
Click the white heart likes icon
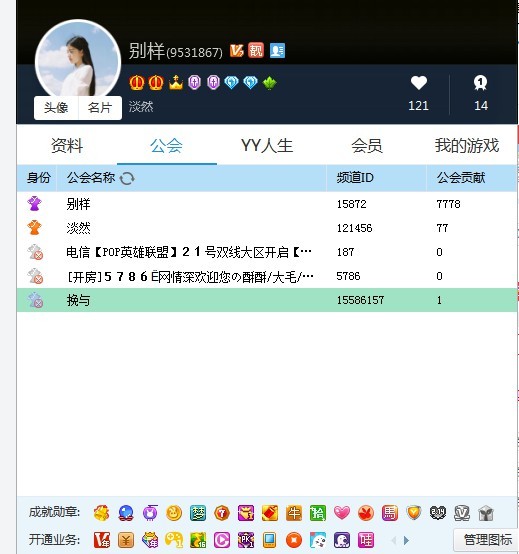click(x=419, y=83)
